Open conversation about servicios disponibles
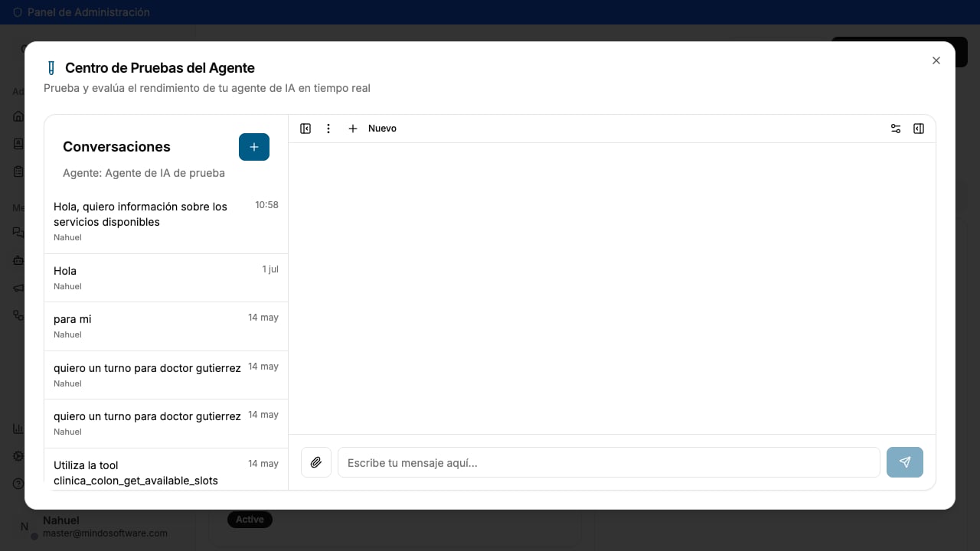The height and width of the screenshot is (551, 980). pos(166,222)
